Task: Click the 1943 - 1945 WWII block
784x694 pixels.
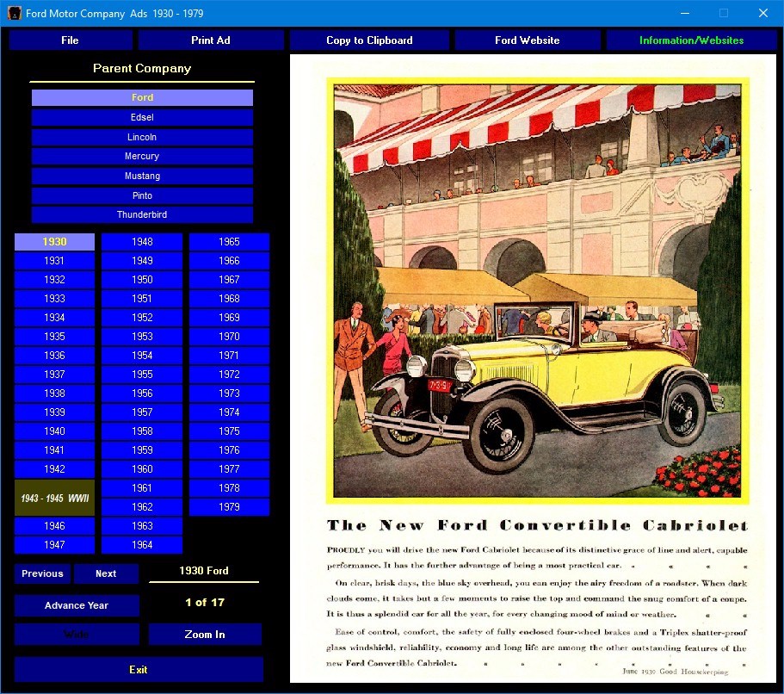Action: 54,498
